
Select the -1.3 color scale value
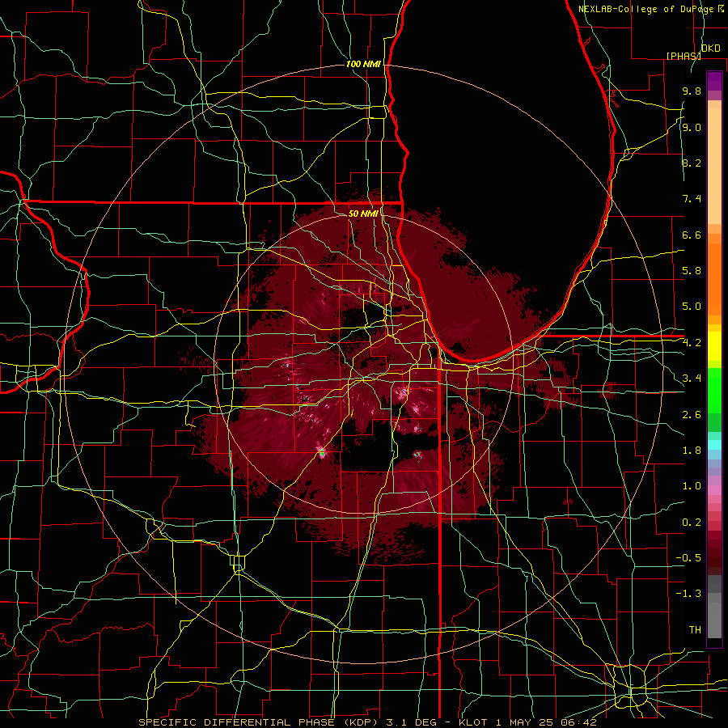[x=688, y=595]
